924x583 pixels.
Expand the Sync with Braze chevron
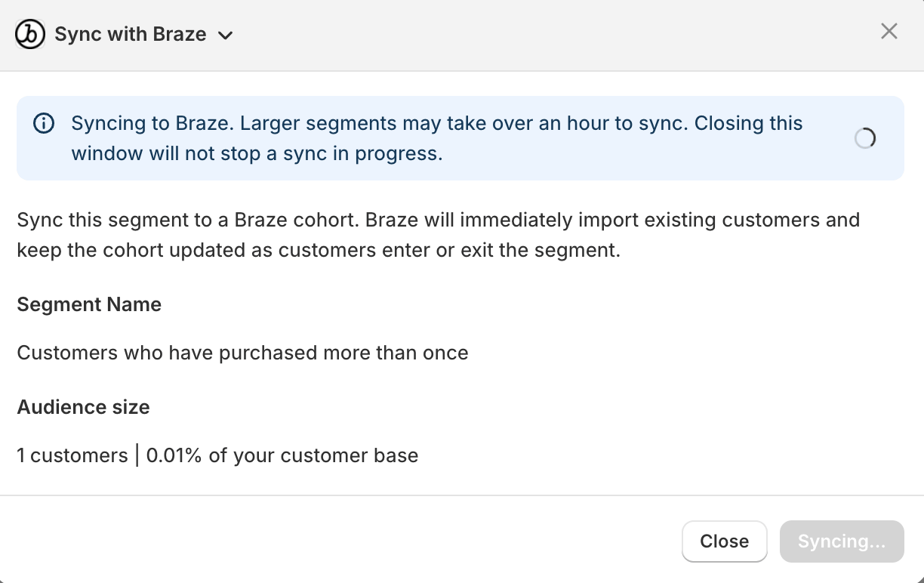pos(225,35)
